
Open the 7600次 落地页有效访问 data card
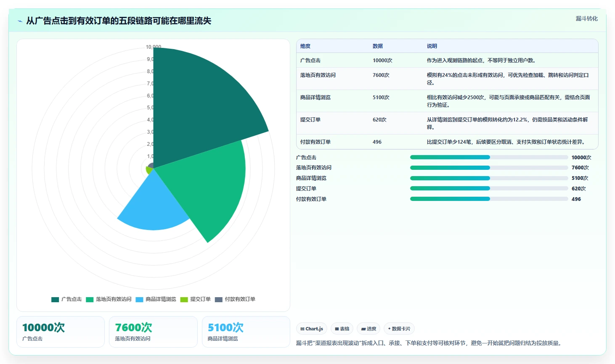(153, 332)
